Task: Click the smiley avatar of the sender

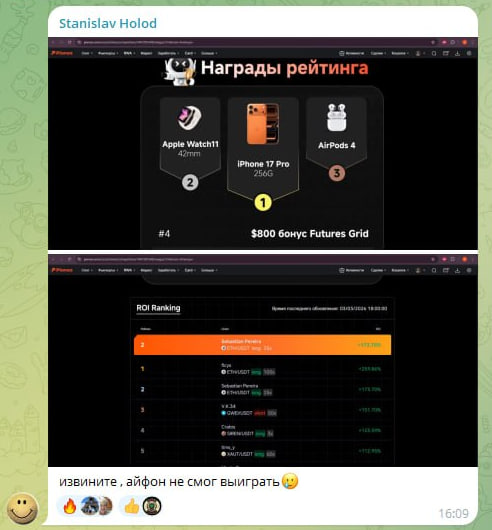Action: (23, 509)
